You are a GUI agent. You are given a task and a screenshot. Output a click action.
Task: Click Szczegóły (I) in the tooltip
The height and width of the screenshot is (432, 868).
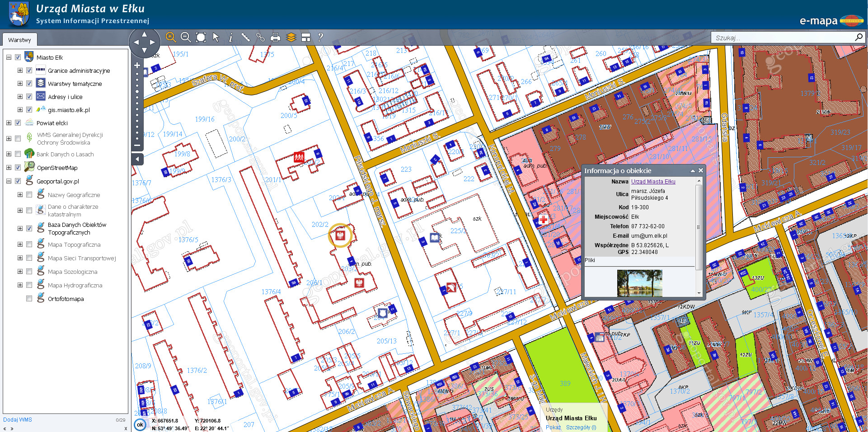[x=581, y=427]
